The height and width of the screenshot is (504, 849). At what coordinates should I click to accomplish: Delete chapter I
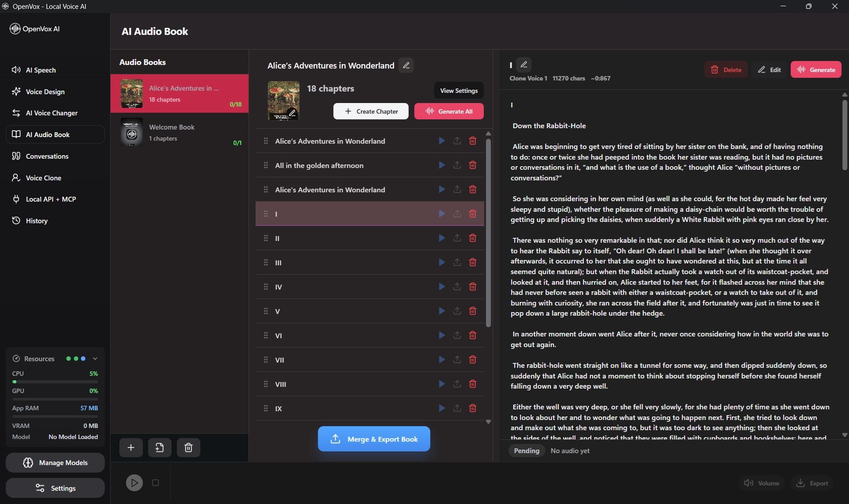(x=472, y=214)
